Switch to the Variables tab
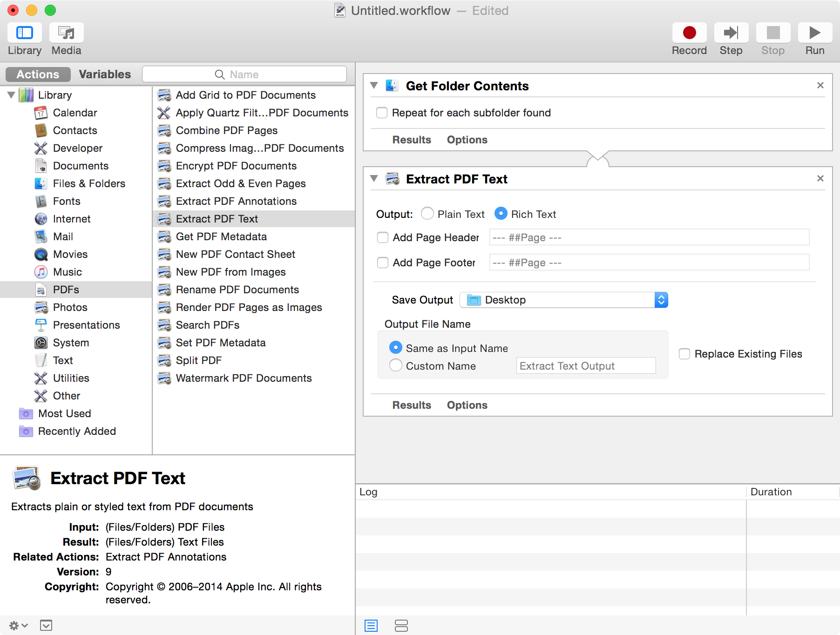 [105, 74]
